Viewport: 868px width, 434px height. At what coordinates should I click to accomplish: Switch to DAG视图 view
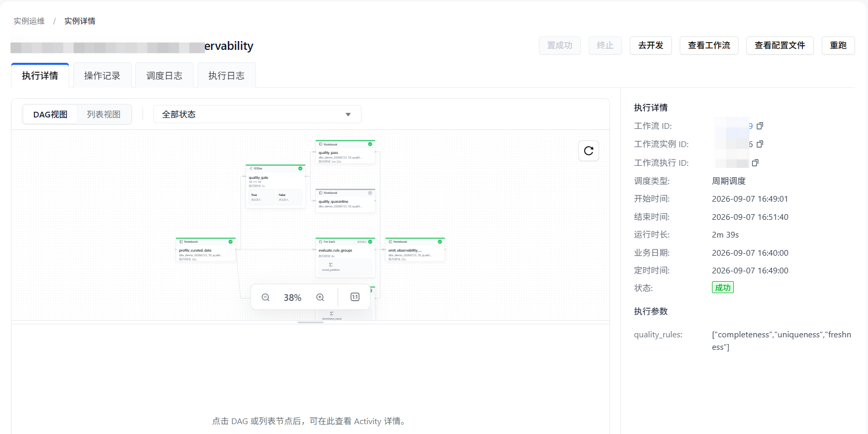tap(50, 114)
